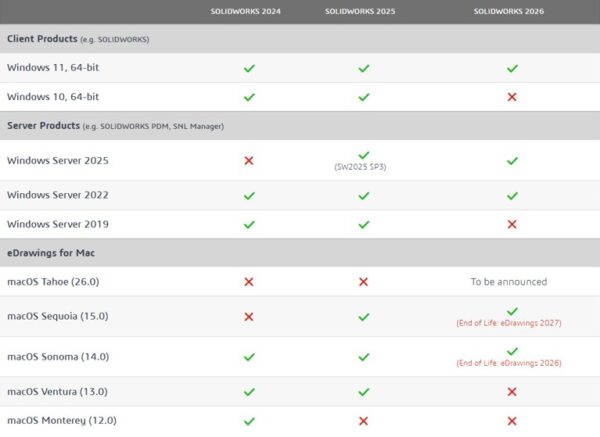Click the green check for Windows Server 2019 under SOLIDWORKS 2025
This screenshot has height=437, width=600.
click(364, 224)
